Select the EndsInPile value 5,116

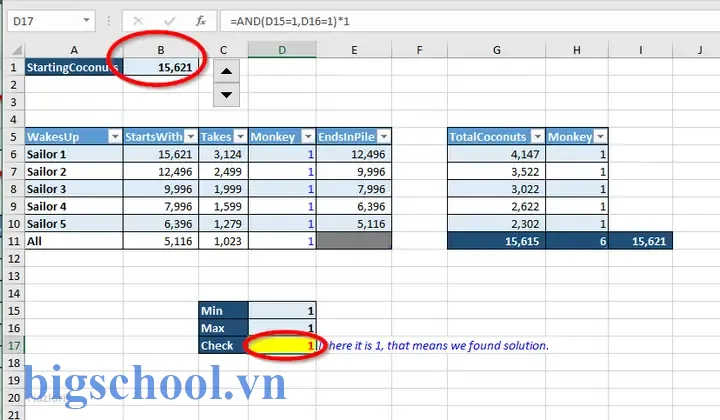[x=354, y=224]
